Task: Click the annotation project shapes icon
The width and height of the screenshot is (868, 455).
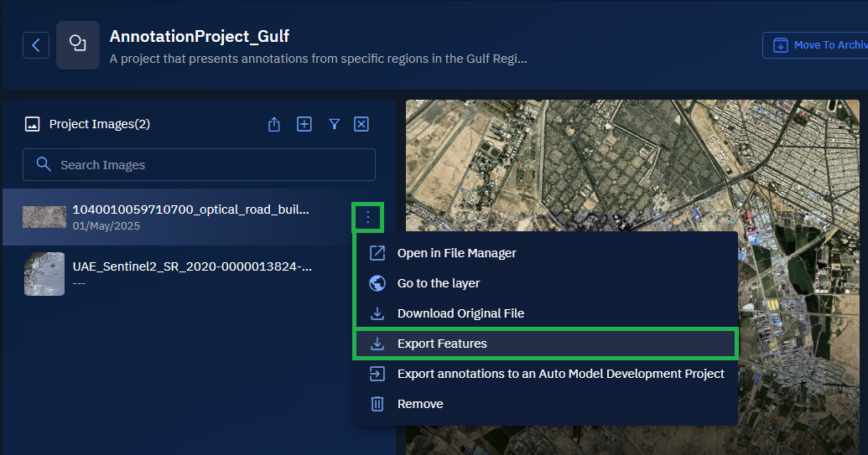Action: [78, 45]
